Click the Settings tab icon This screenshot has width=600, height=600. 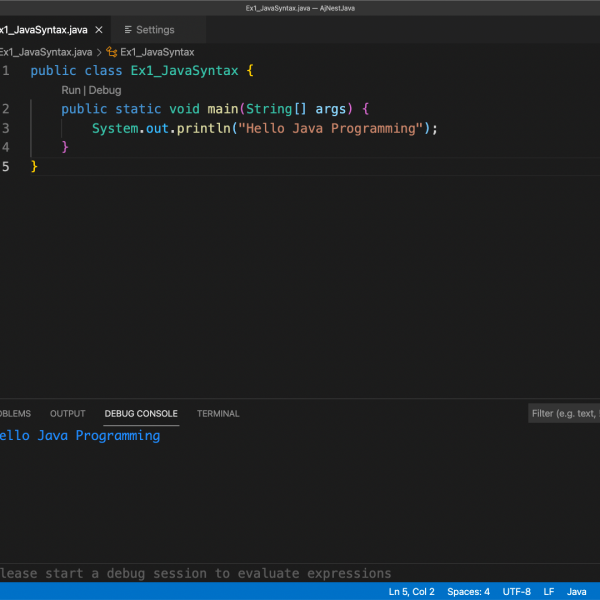pyautogui.click(x=127, y=30)
